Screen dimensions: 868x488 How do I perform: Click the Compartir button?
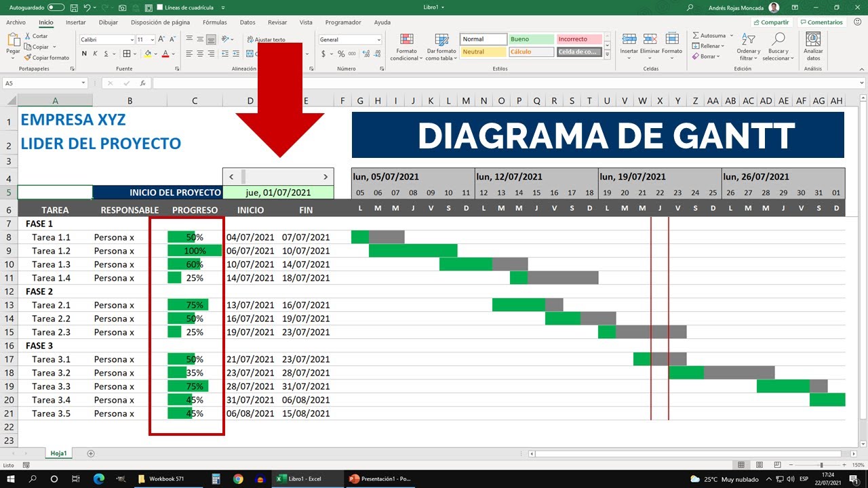[x=771, y=22]
